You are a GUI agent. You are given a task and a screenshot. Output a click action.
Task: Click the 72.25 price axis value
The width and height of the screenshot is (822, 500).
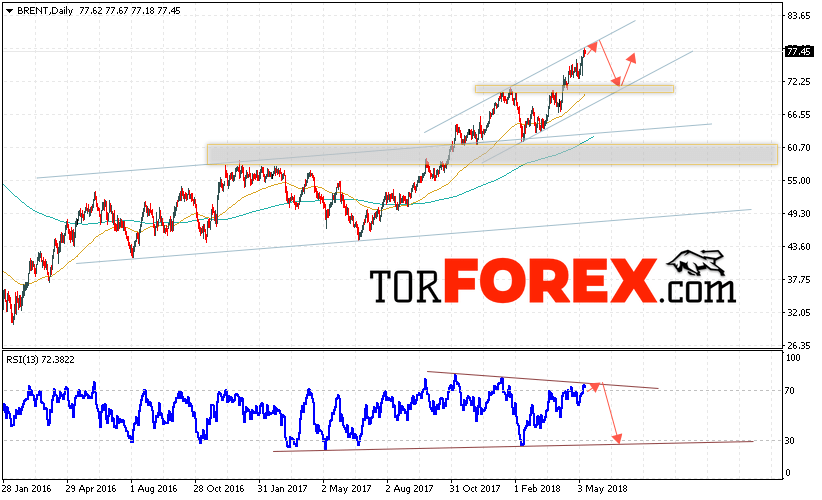point(799,82)
